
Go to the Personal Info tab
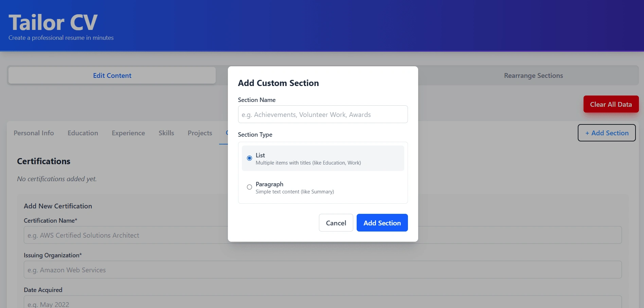click(34, 133)
